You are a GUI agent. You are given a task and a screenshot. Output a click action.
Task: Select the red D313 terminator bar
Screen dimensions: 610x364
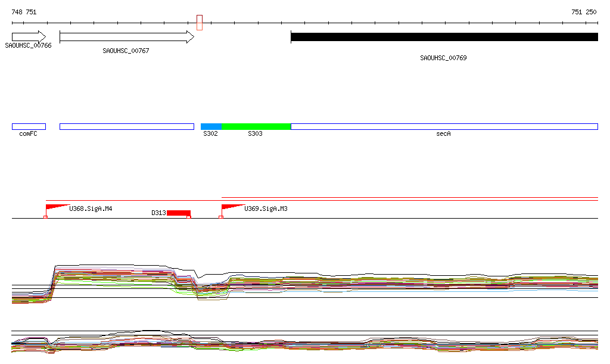178,213
